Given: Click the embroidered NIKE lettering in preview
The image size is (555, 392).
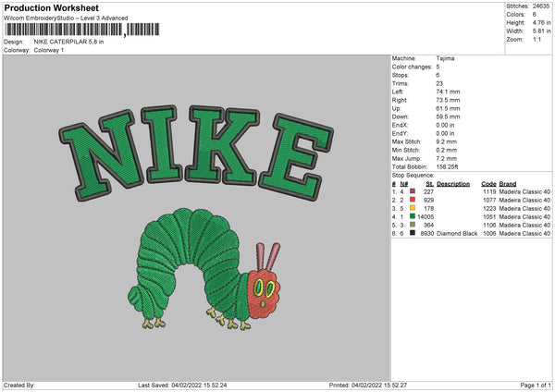Looking at the screenshot, I should point(196,152).
